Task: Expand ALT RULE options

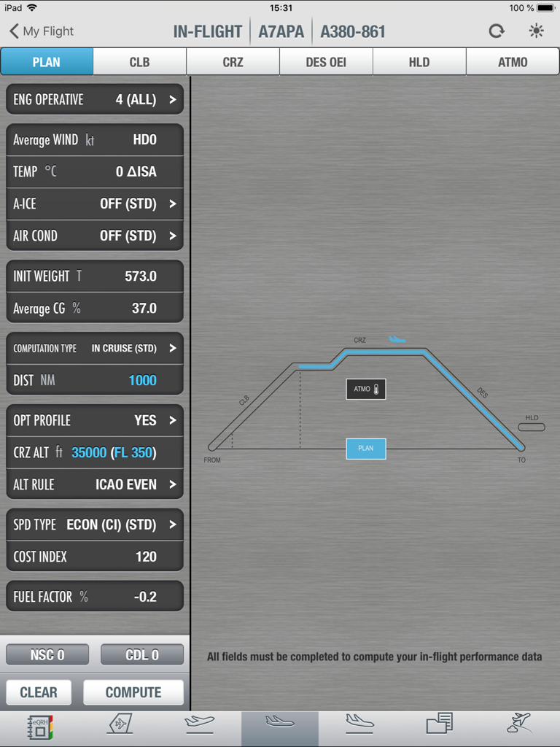Action: [95, 484]
